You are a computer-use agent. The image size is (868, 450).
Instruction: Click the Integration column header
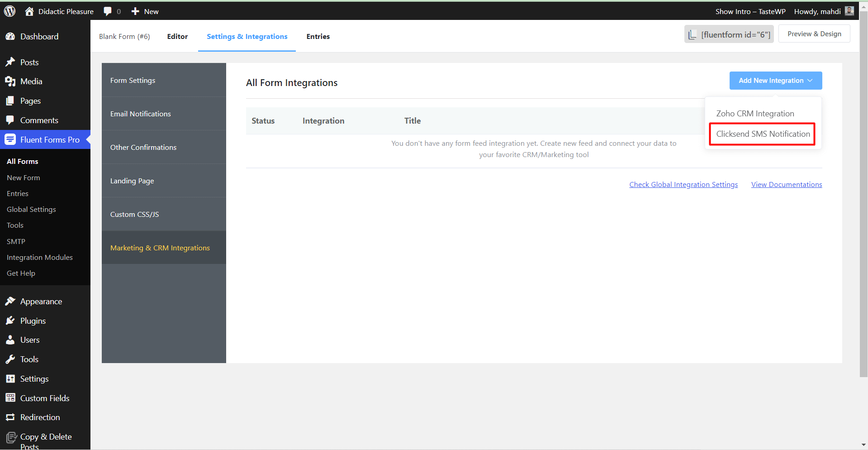point(323,121)
